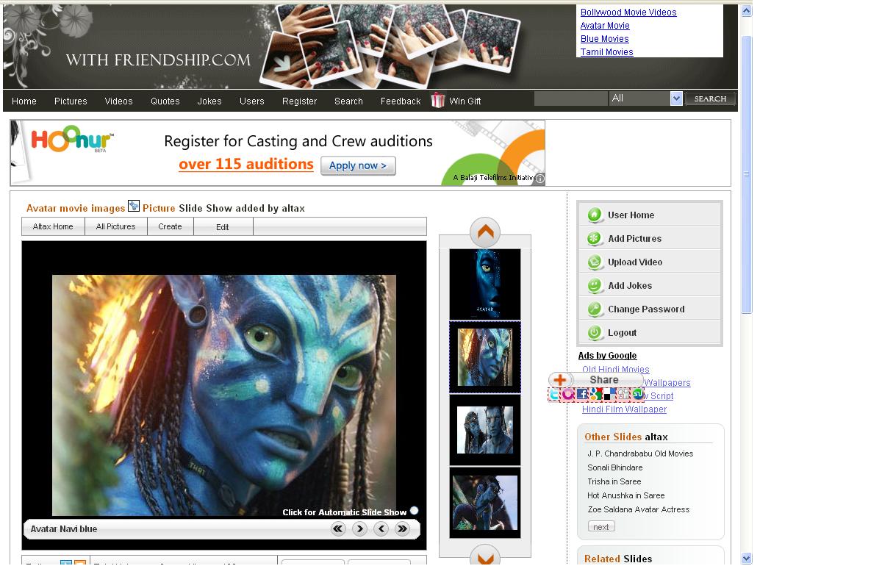
Task: Click the ad info icon on Hoonur banner
Action: click(x=539, y=179)
